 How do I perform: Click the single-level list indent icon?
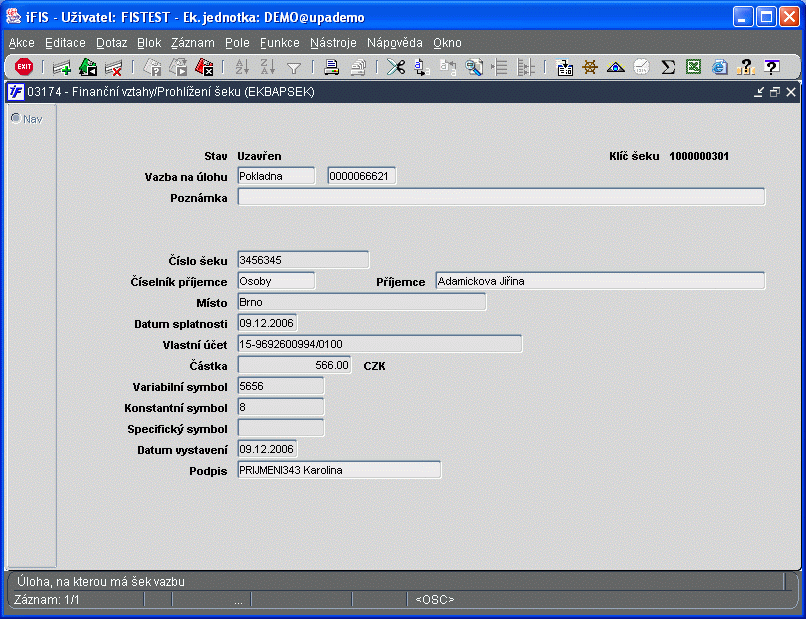click(500, 67)
